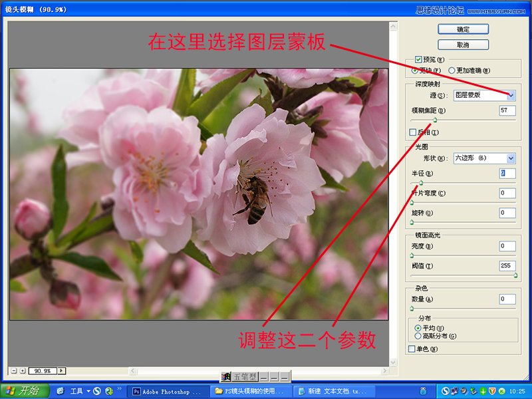532x399 pixels.
Task: Click the preview scroll up arrow
Action: (393, 27)
